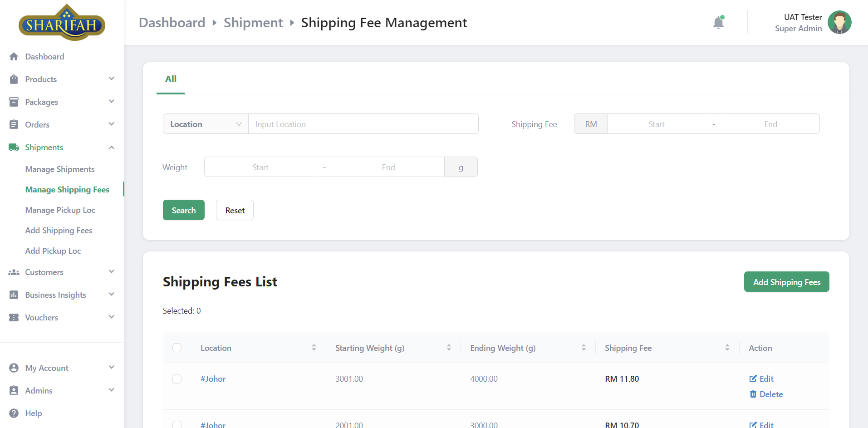Sort by Starting Weight column arrows
The height and width of the screenshot is (428, 868).
449,348
